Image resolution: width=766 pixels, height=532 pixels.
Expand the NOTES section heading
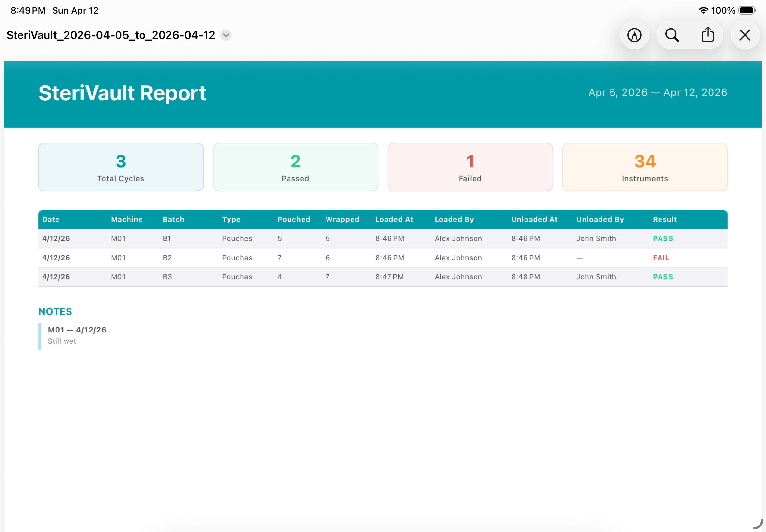pyautogui.click(x=55, y=311)
